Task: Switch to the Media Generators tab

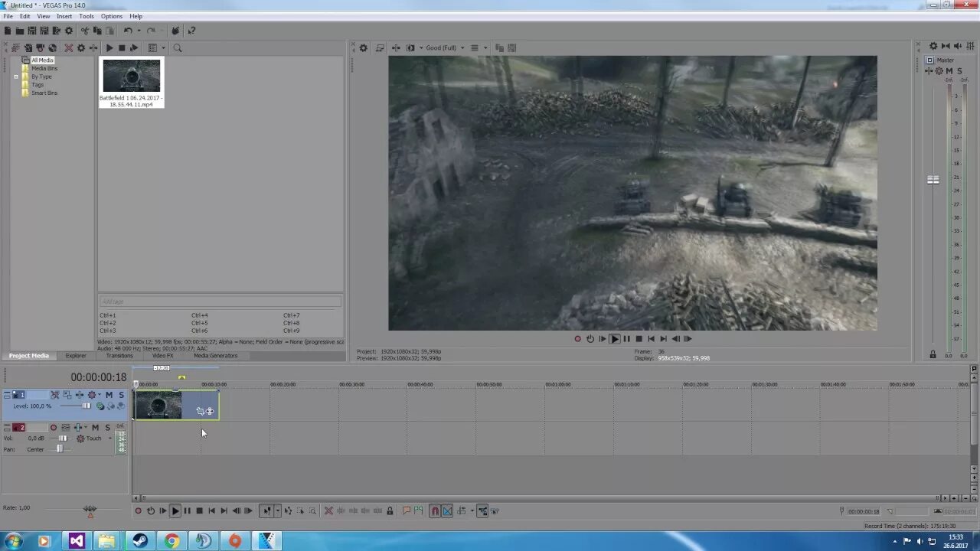Action: (x=215, y=356)
